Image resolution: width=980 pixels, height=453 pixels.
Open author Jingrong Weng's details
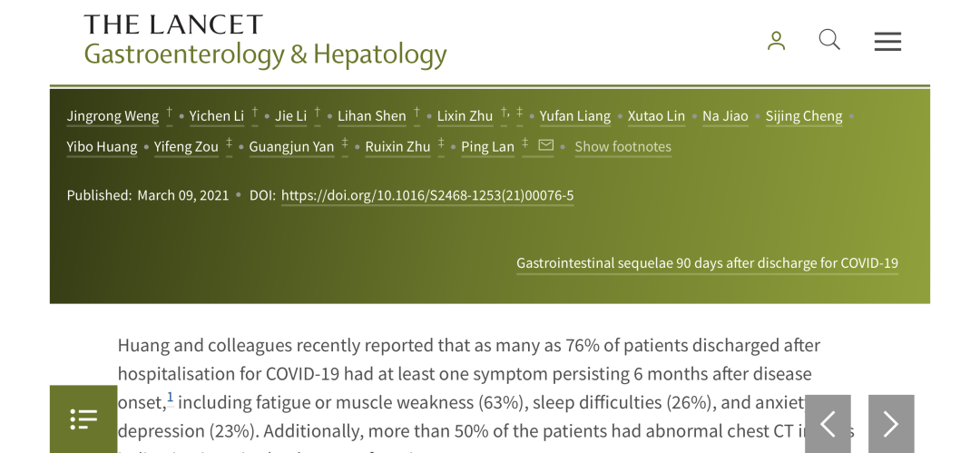[x=113, y=116]
